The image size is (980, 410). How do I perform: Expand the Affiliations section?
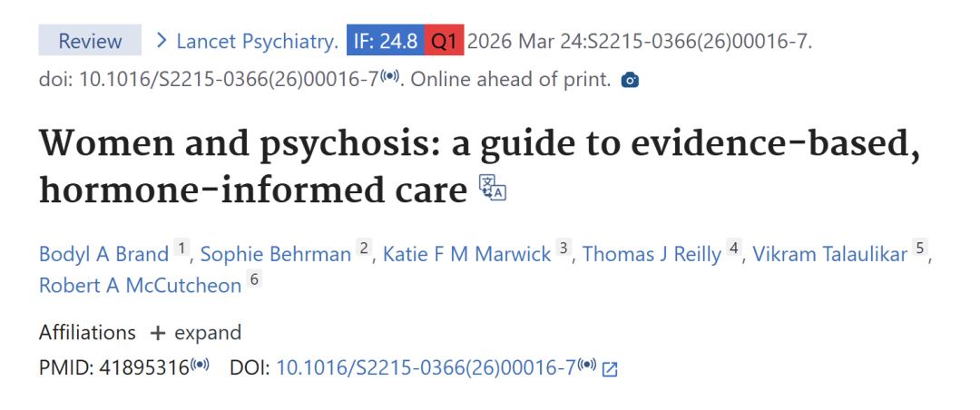[x=196, y=333]
